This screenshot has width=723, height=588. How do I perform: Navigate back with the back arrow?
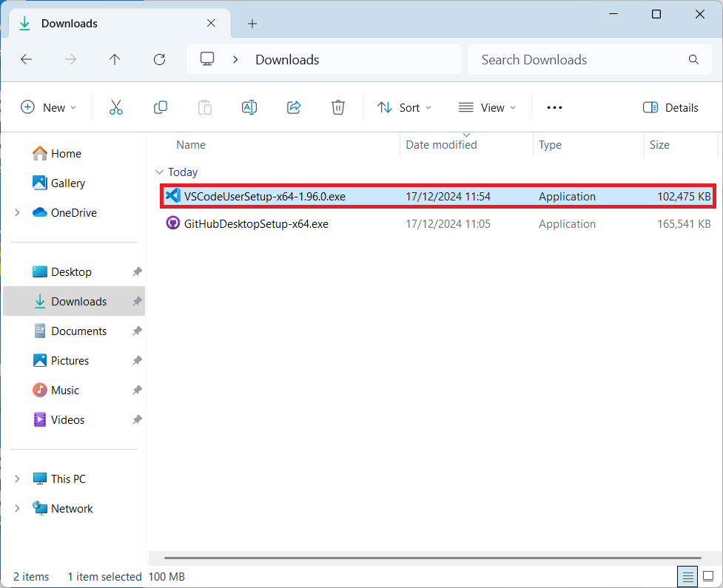click(27, 60)
